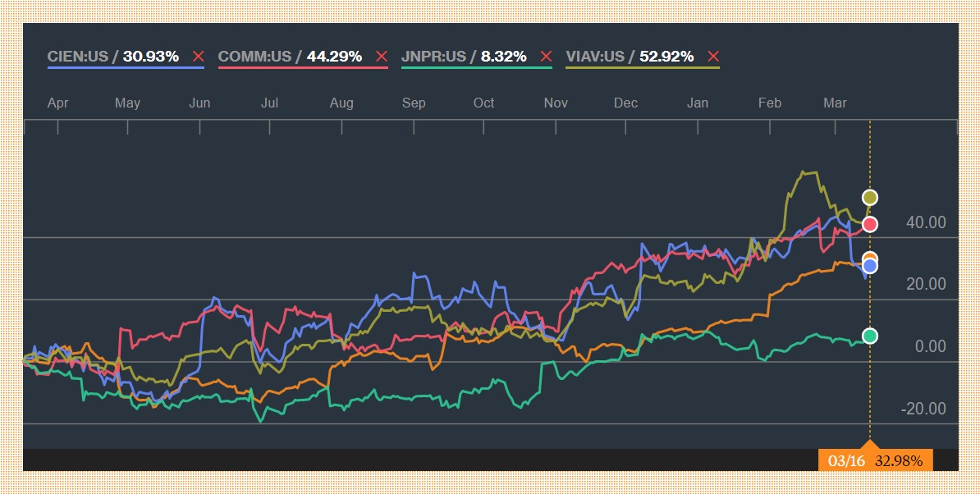The height and width of the screenshot is (494, 980).
Task: Click the Mar label on the time axis
Action: (835, 103)
